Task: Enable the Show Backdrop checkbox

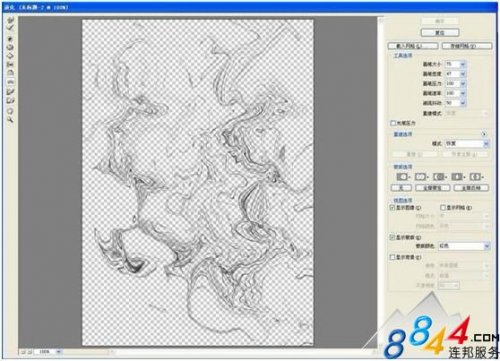Action: 393,257
